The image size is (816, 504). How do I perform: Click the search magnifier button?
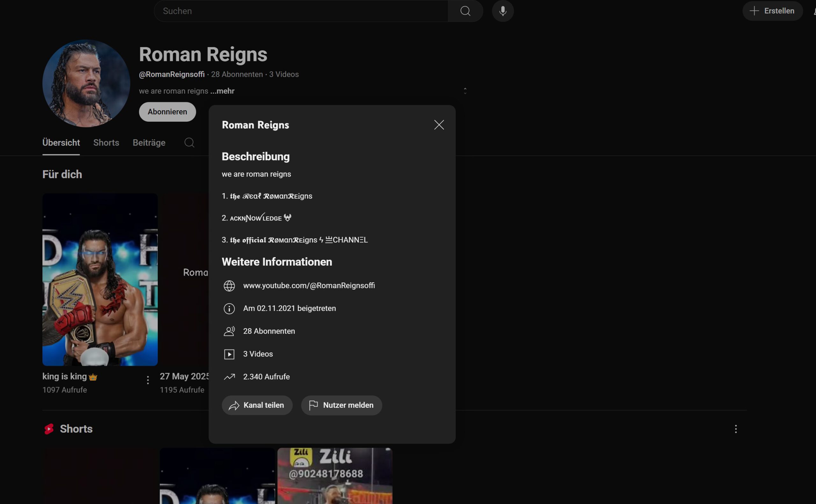[x=465, y=11]
